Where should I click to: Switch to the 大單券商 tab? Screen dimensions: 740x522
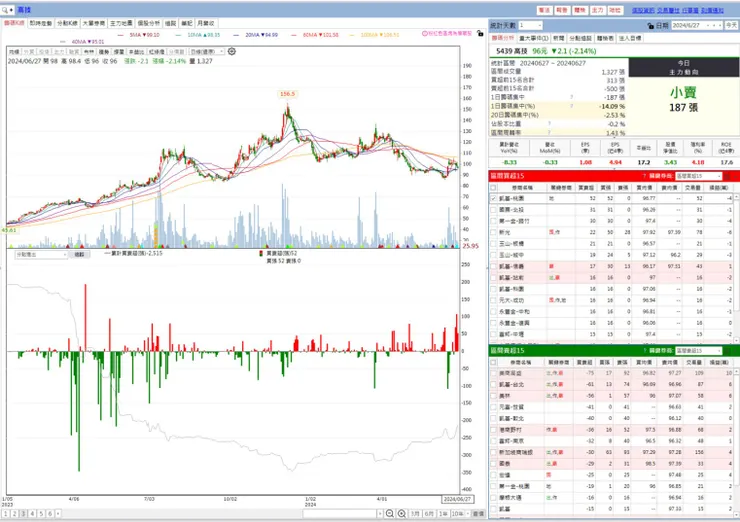coord(94,23)
